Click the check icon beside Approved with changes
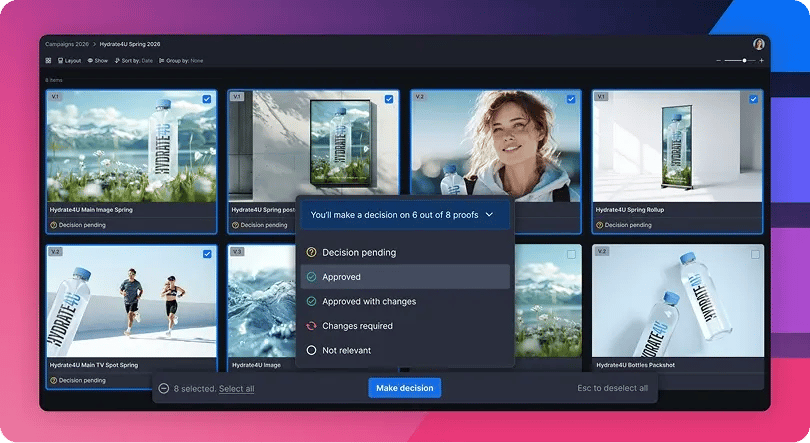Viewport: 810px width, 443px height. click(311, 302)
